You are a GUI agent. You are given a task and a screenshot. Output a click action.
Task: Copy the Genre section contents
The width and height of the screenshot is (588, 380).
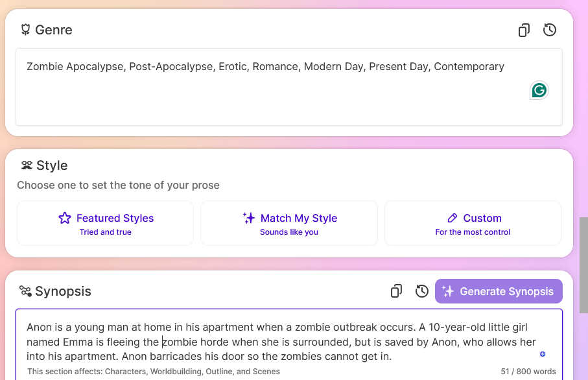[524, 30]
